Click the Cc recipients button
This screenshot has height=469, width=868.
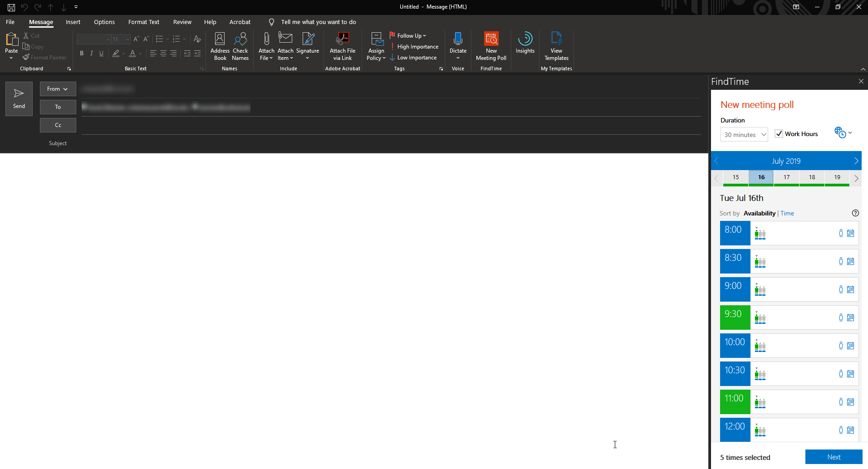(x=58, y=125)
